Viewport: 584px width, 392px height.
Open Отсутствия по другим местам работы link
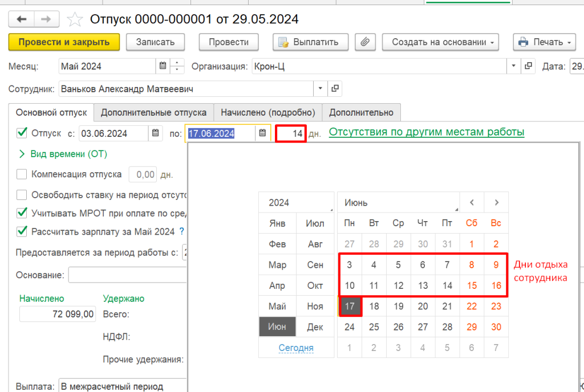[426, 132]
